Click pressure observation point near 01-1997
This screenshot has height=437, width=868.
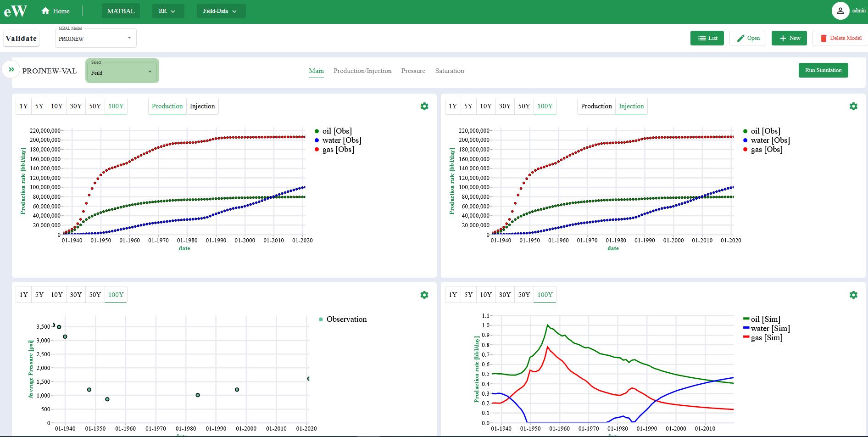237,390
